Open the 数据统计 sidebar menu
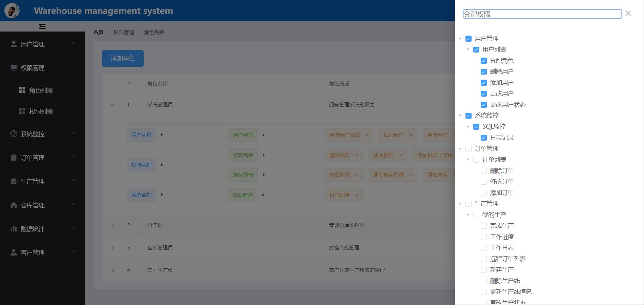Viewport: 644px width, 305px height. [42, 229]
